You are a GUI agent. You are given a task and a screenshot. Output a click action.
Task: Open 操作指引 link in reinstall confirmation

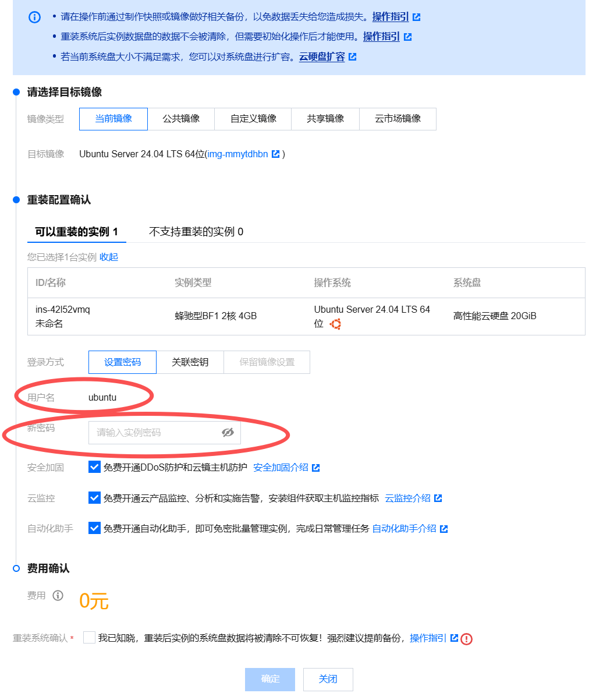coord(428,638)
